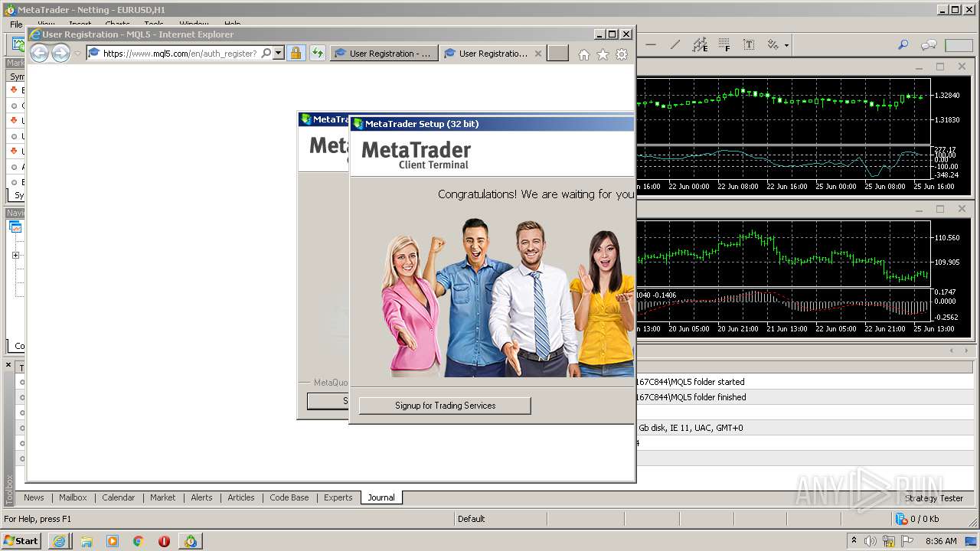Click the Default profile status bar entry
980x551 pixels.
click(472, 519)
